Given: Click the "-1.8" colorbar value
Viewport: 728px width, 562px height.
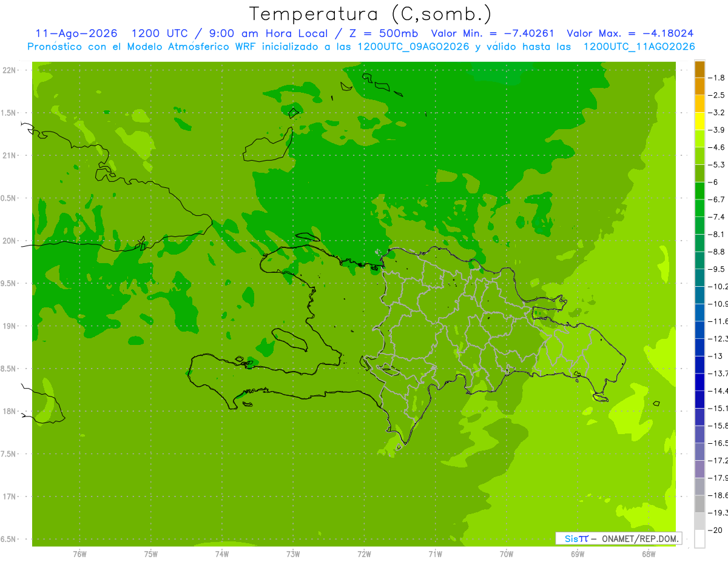Looking at the screenshot, I should 717,78.
